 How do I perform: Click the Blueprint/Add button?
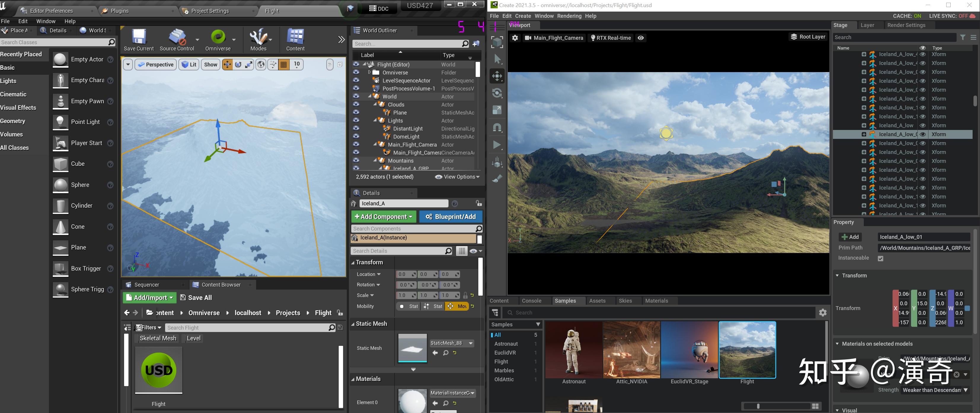point(451,217)
